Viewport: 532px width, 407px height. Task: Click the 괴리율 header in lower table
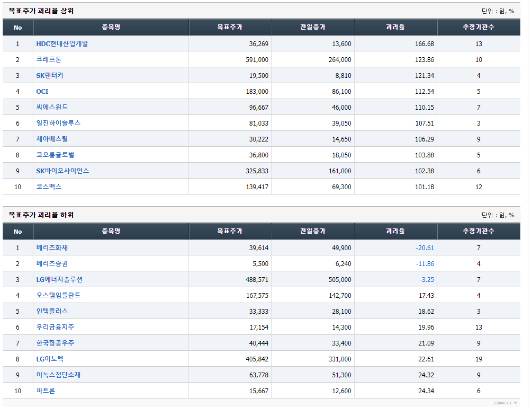point(395,231)
